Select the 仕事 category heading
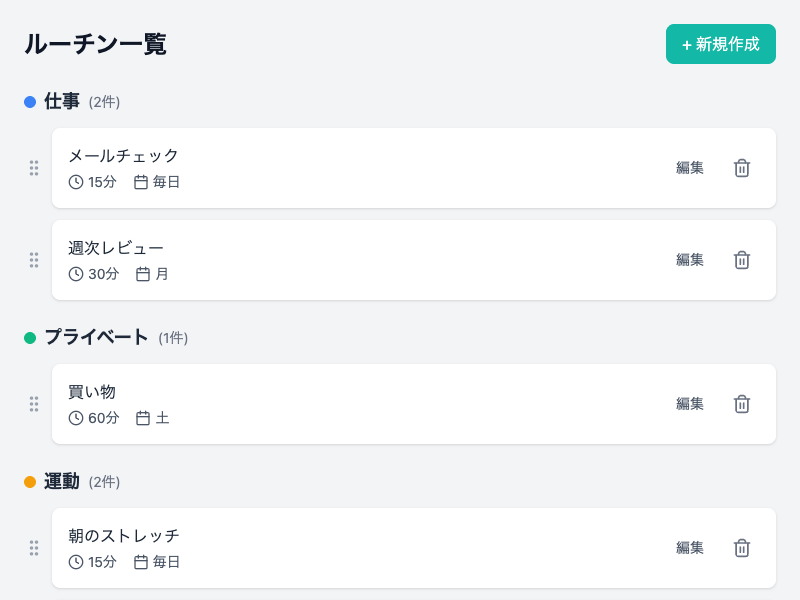800x600 pixels. (x=62, y=102)
